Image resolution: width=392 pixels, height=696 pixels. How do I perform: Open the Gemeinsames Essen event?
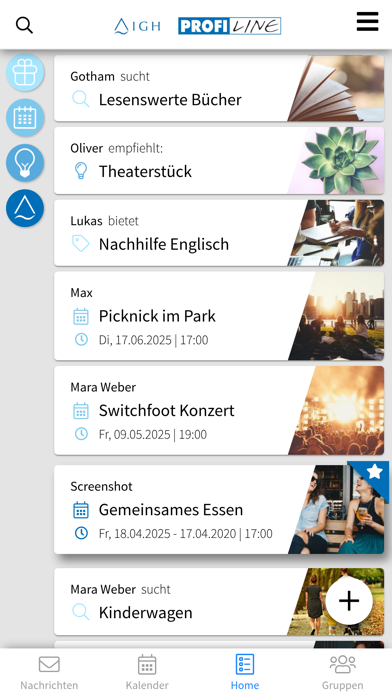[219, 510]
